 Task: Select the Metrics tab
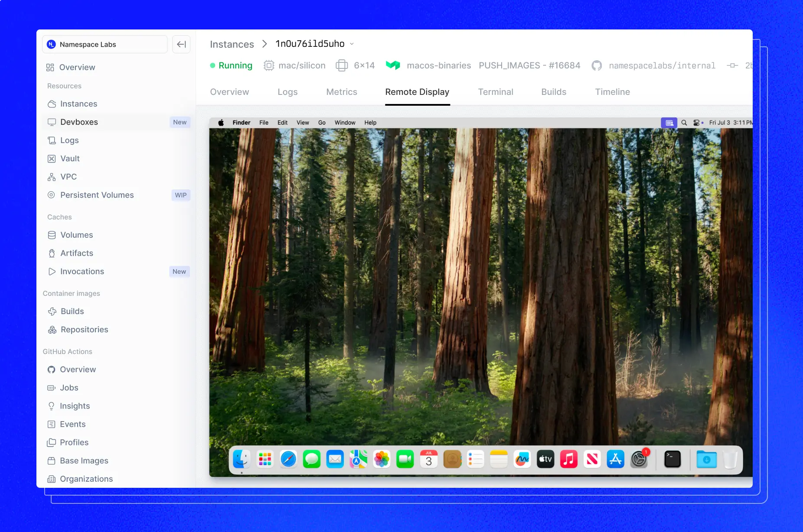pos(342,92)
